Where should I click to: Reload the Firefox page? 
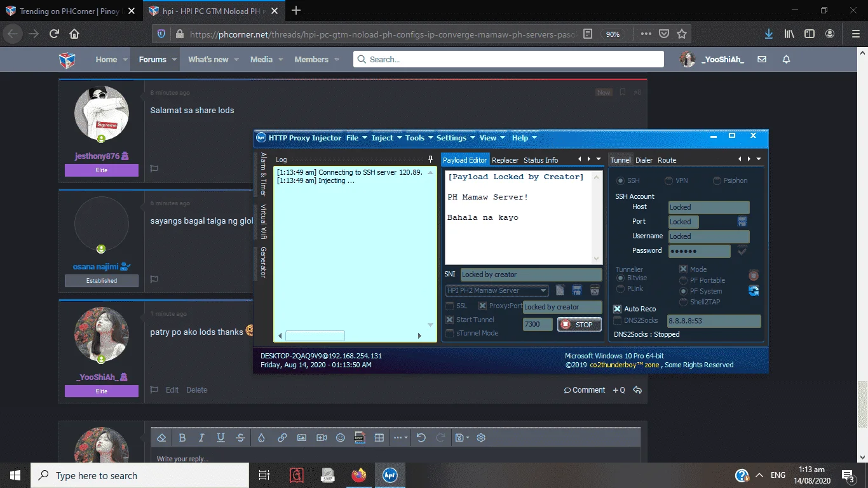pyautogui.click(x=54, y=34)
